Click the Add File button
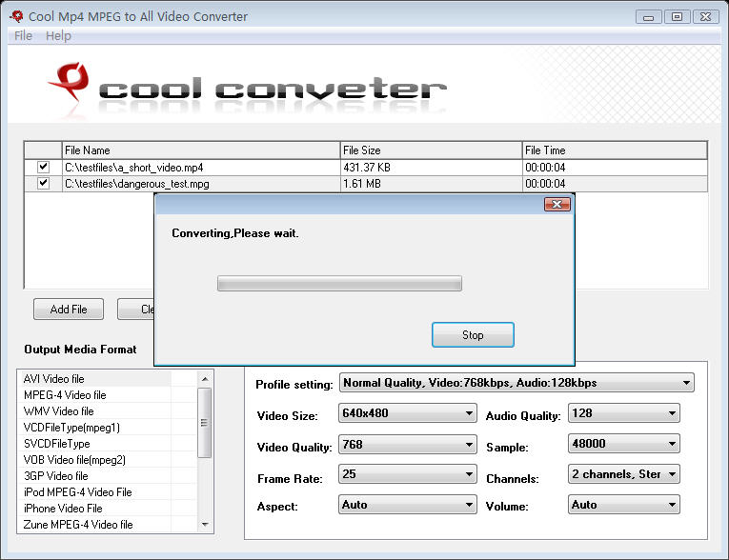729x560 pixels. [x=69, y=309]
